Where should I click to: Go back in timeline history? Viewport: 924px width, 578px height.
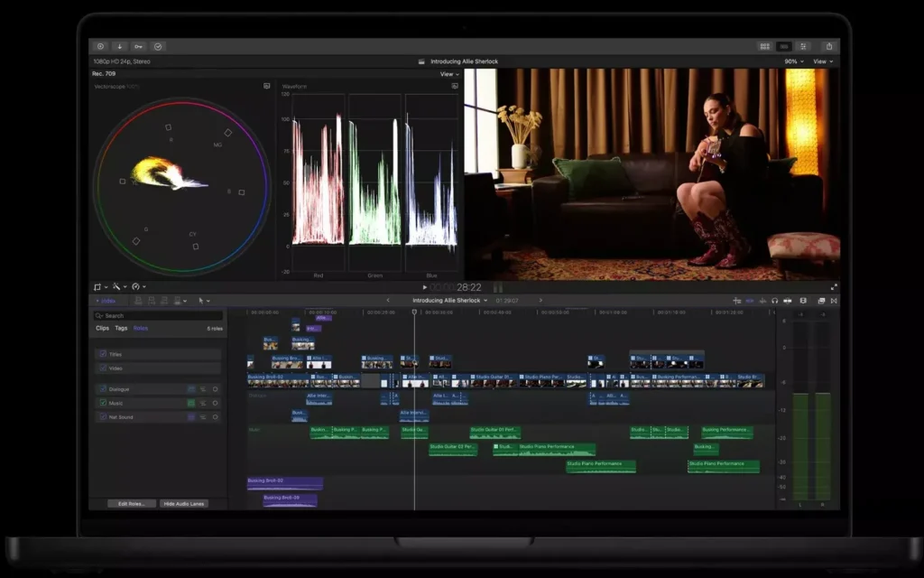coord(388,300)
